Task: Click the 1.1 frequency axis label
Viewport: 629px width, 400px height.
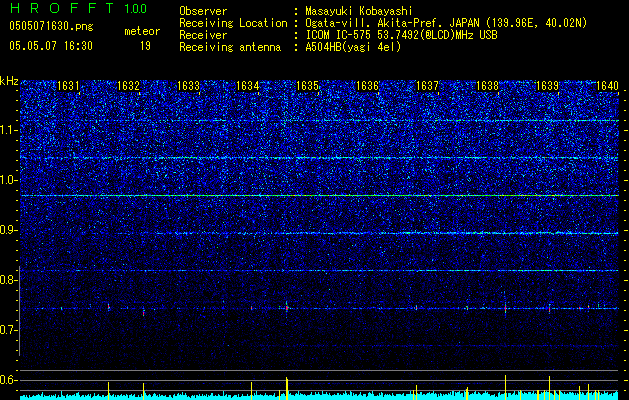Action: (x=9, y=130)
